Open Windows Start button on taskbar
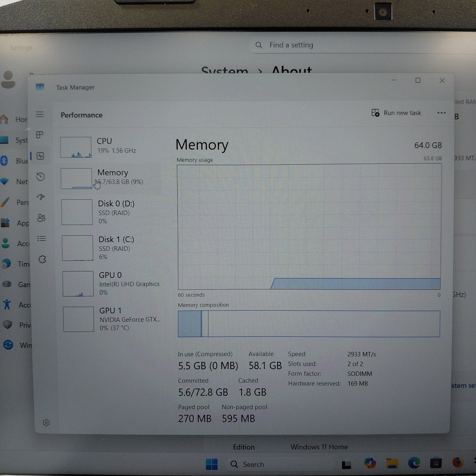The width and height of the screenshot is (476, 476). (211, 464)
